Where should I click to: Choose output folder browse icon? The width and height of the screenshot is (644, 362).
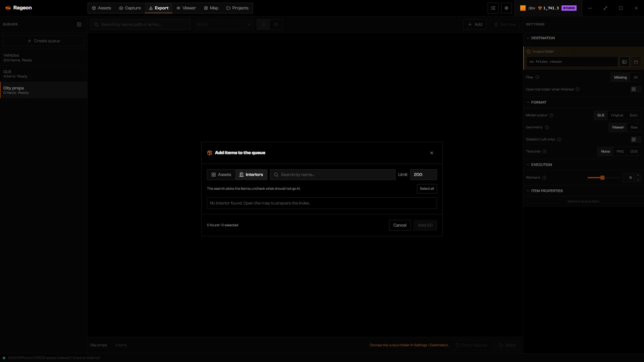point(624,62)
